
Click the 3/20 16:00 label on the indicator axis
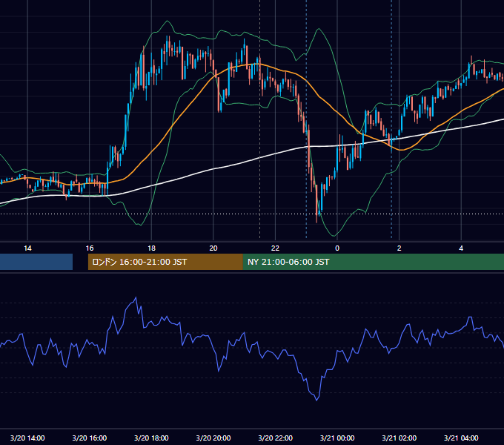coord(90,438)
